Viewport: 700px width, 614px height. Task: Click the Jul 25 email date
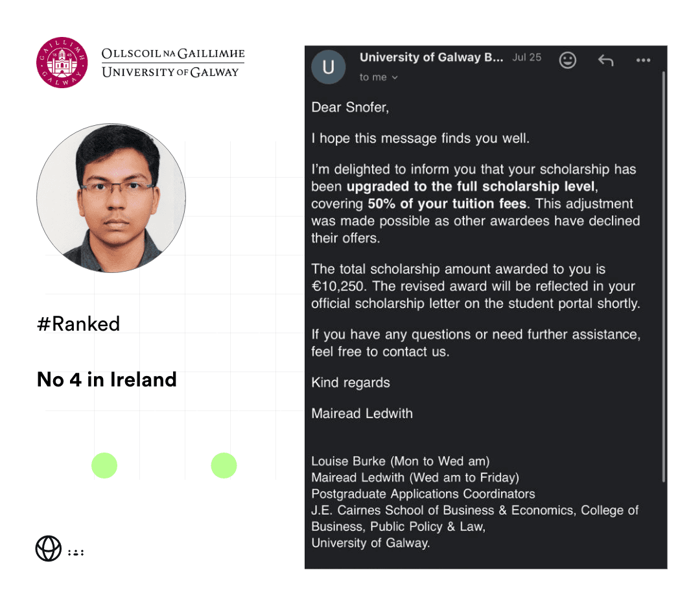coord(527,57)
